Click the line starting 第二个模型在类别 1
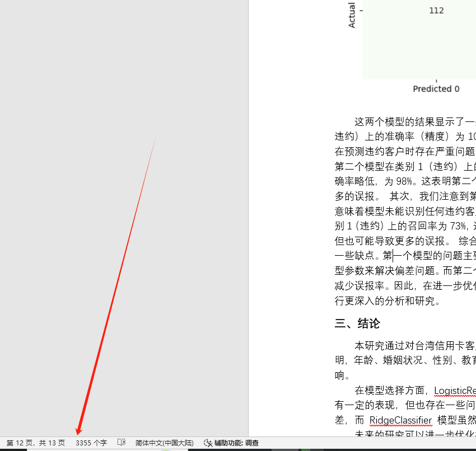 [x=405, y=166]
